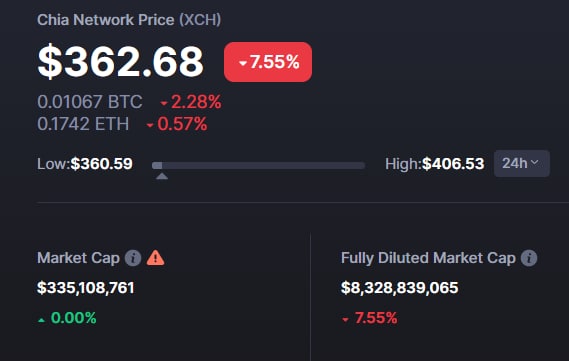
Task: Click the $335,108,761 market cap value
Action: coord(86,288)
